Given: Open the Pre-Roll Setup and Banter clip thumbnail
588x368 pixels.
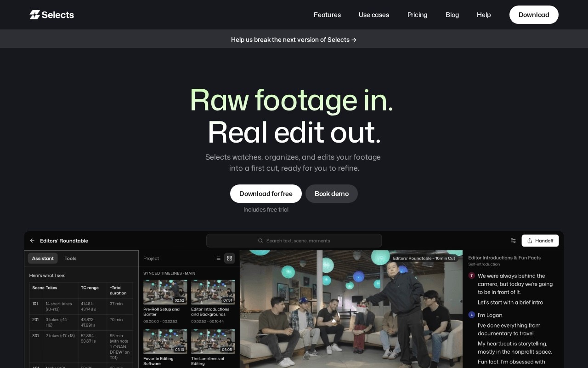Looking at the screenshot, I should (x=165, y=292).
